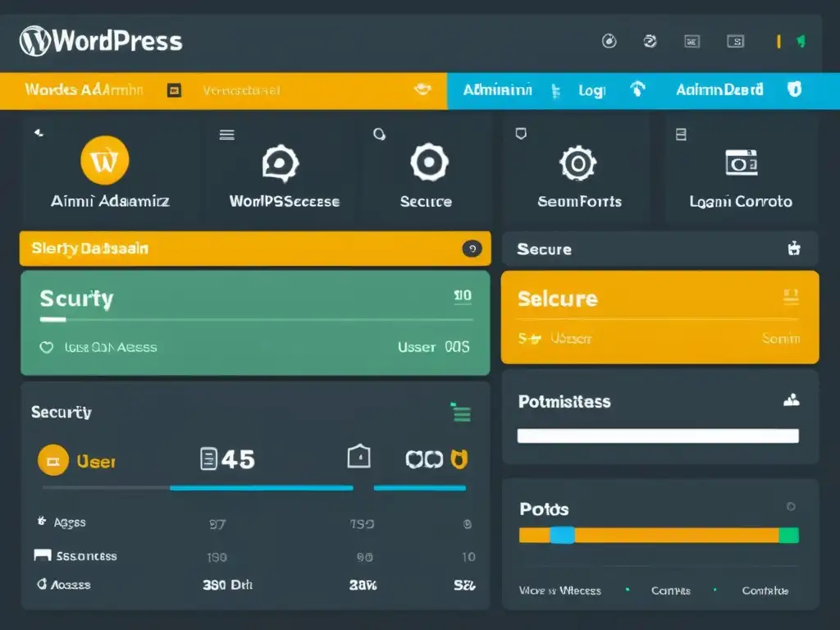840x630 pixels.
Task: Click small search icon above Secuce tile
Action: click(x=379, y=134)
